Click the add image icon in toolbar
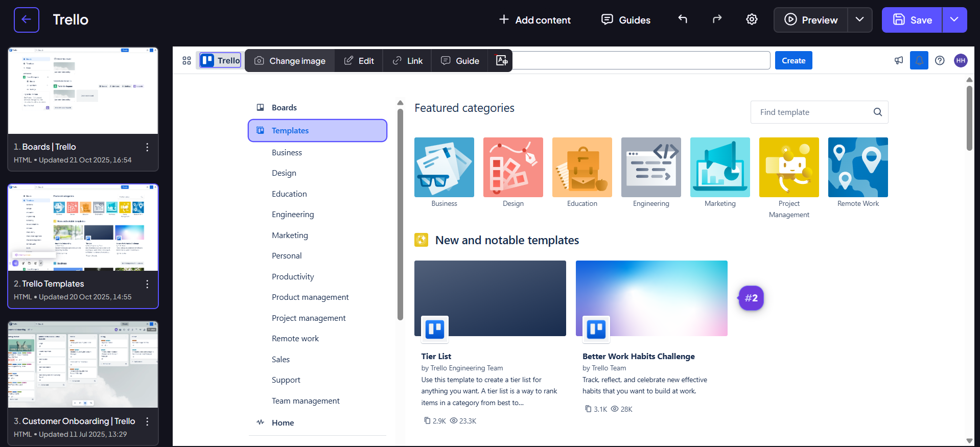 [x=502, y=60]
